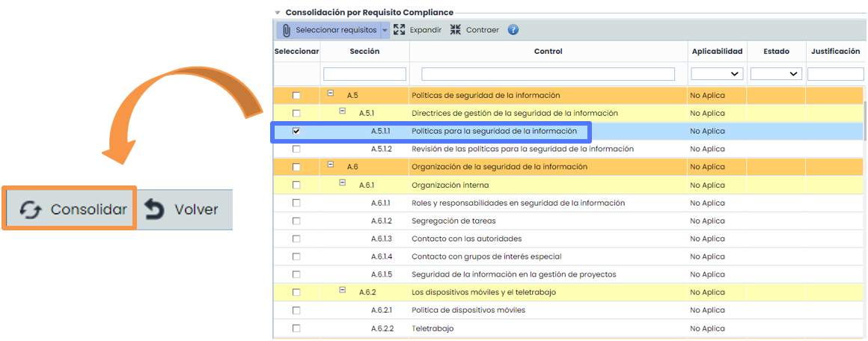Click the Sección filter input field
Image resolution: width=868 pixels, height=341 pixels.
(x=365, y=73)
